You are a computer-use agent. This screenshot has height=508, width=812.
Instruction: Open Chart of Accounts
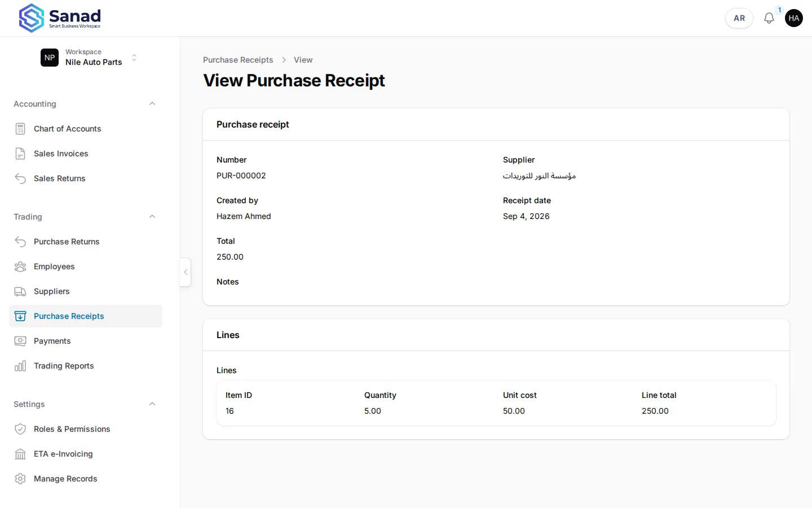pos(86,129)
